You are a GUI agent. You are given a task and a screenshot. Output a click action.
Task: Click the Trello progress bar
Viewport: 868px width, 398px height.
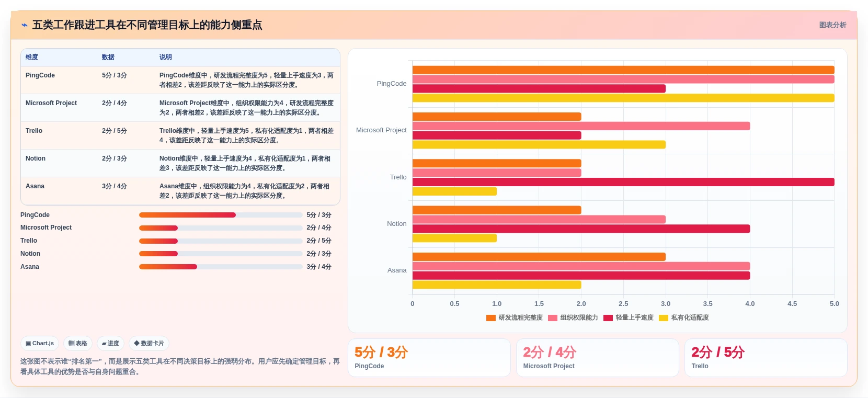tap(221, 241)
